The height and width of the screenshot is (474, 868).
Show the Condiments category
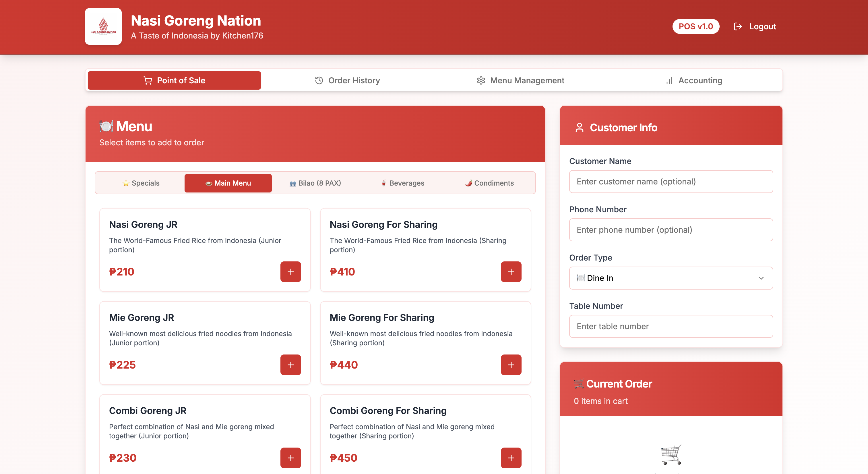point(489,183)
